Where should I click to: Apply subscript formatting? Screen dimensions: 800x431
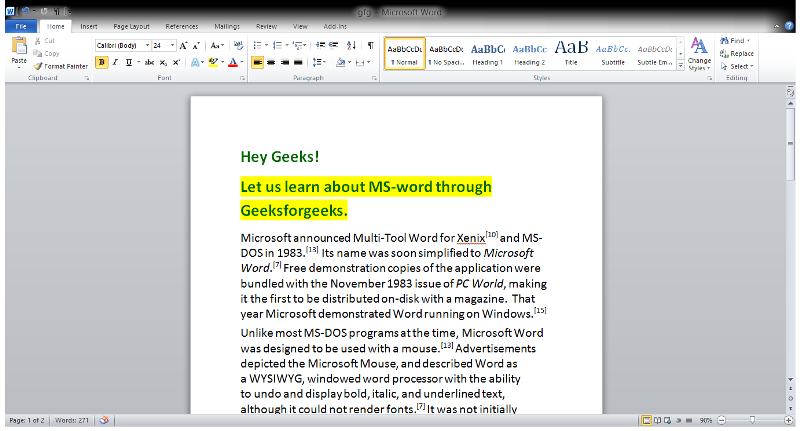coord(163,62)
